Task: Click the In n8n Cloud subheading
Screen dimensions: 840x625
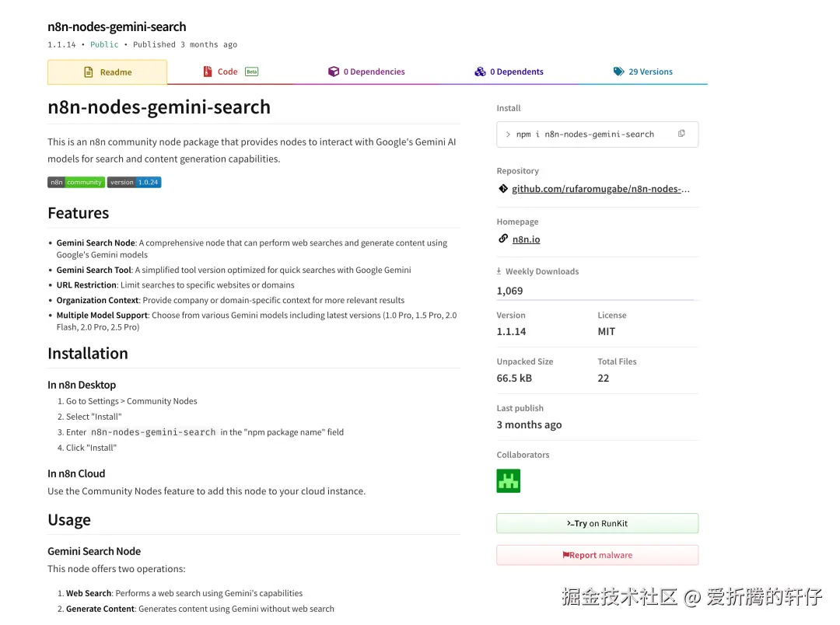Action: [x=76, y=473]
